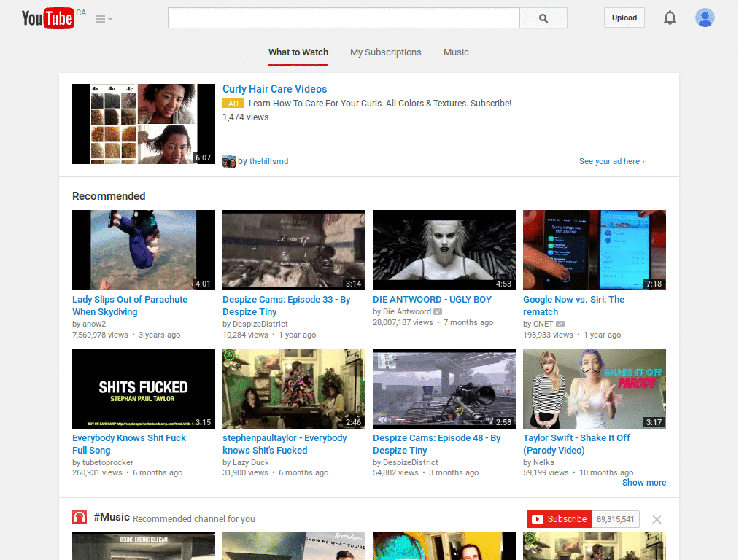This screenshot has height=560, width=747.
Task: Play stephenpaultaylor green room thumbnail
Action: [294, 389]
